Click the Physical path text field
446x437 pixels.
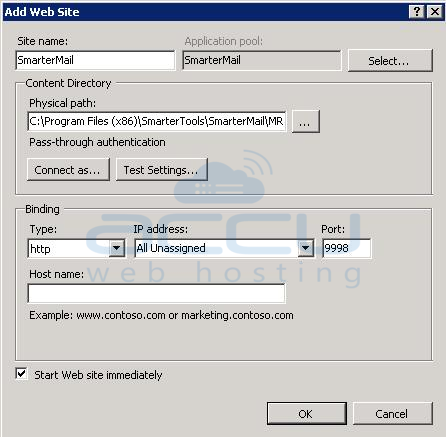click(x=157, y=121)
